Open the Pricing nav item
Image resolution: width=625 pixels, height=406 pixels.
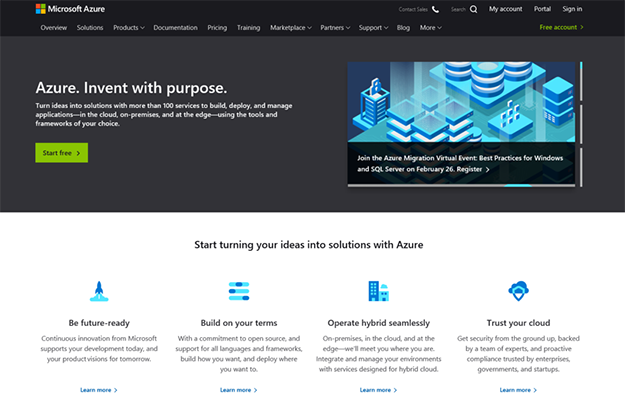click(217, 27)
